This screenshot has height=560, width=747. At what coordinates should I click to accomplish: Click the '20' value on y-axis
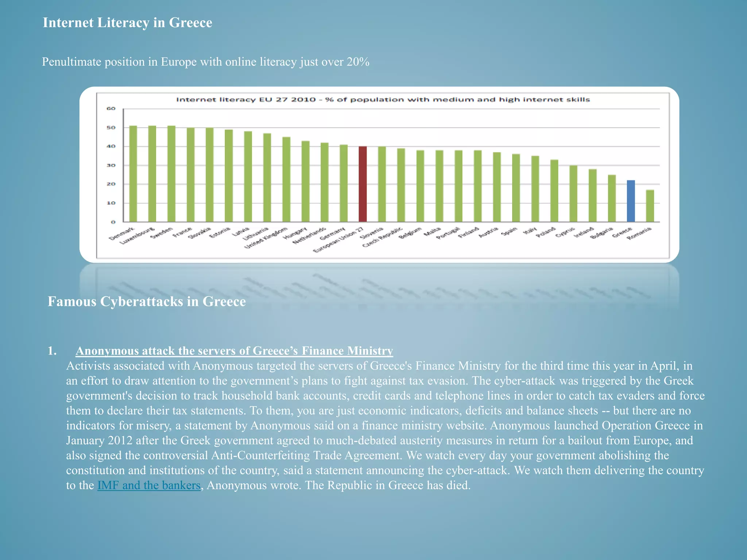point(111,184)
